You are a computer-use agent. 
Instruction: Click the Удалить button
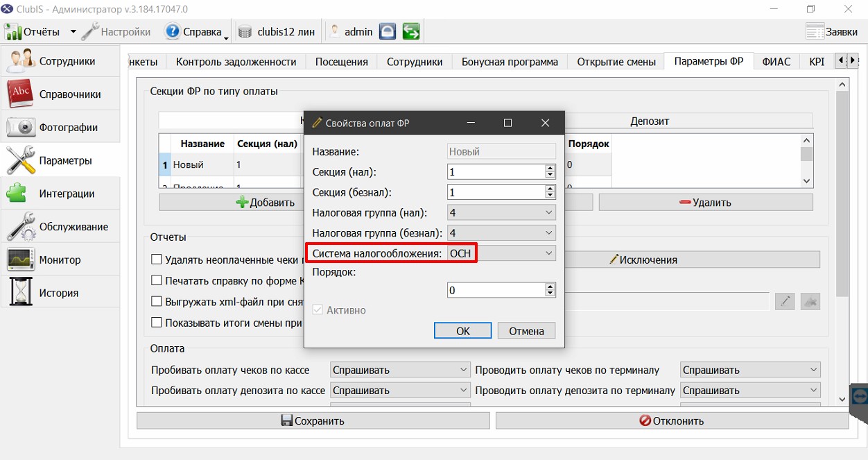coord(706,203)
